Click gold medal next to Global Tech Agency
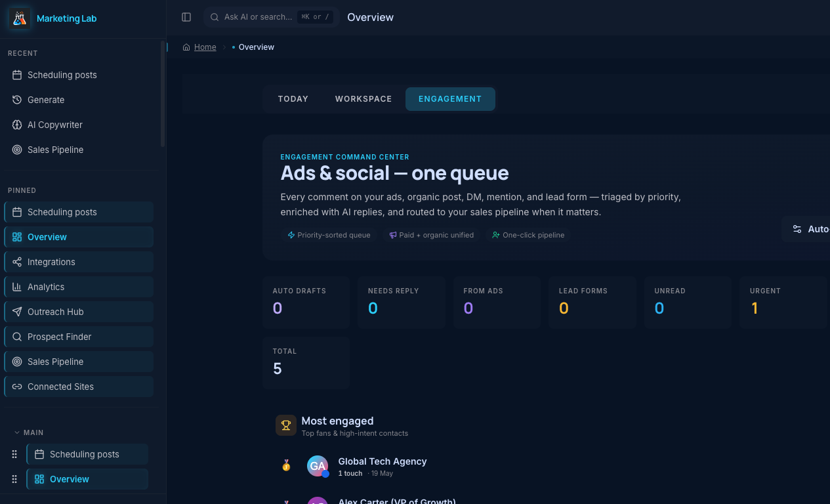This screenshot has width=830, height=504. tap(286, 465)
